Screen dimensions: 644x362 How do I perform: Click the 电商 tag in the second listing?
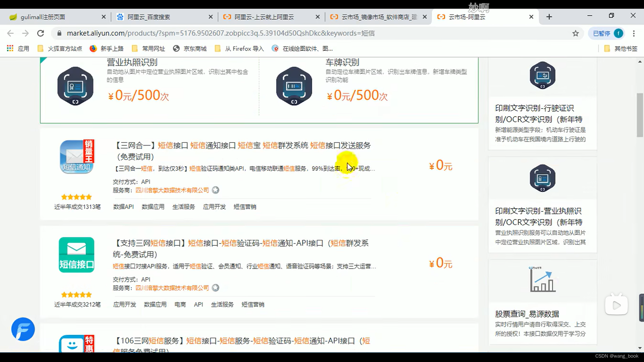click(180, 304)
